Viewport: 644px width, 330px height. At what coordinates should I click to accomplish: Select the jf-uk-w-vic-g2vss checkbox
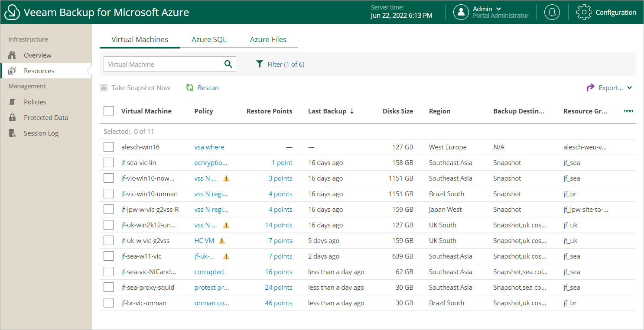click(108, 240)
